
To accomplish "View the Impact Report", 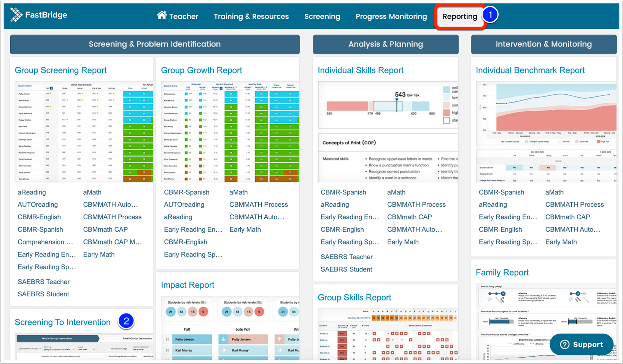I will tap(188, 285).
